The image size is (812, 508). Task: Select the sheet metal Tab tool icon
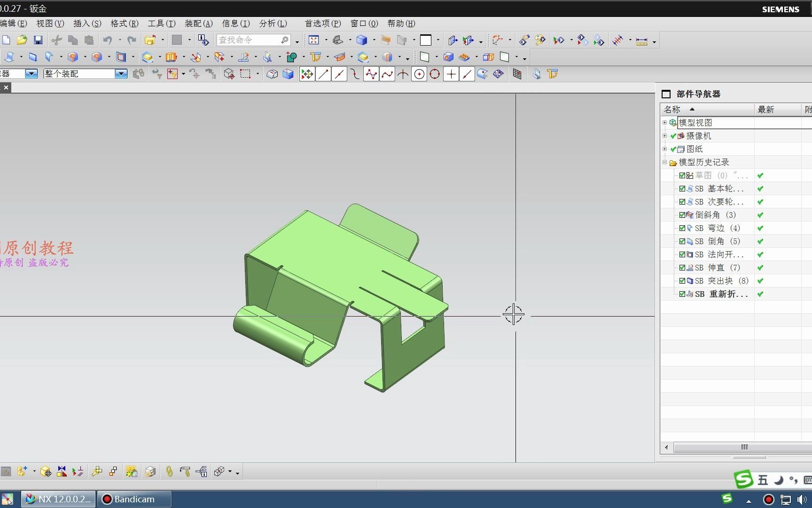click(x=32, y=57)
